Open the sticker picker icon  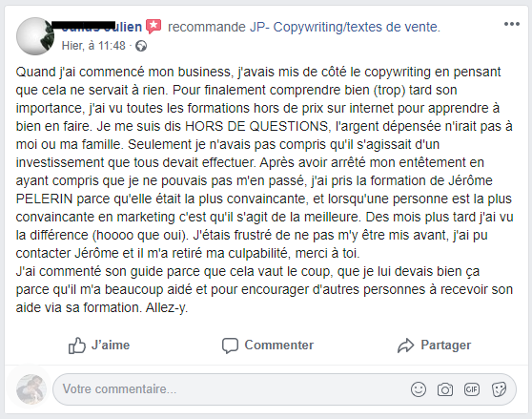[x=499, y=389]
